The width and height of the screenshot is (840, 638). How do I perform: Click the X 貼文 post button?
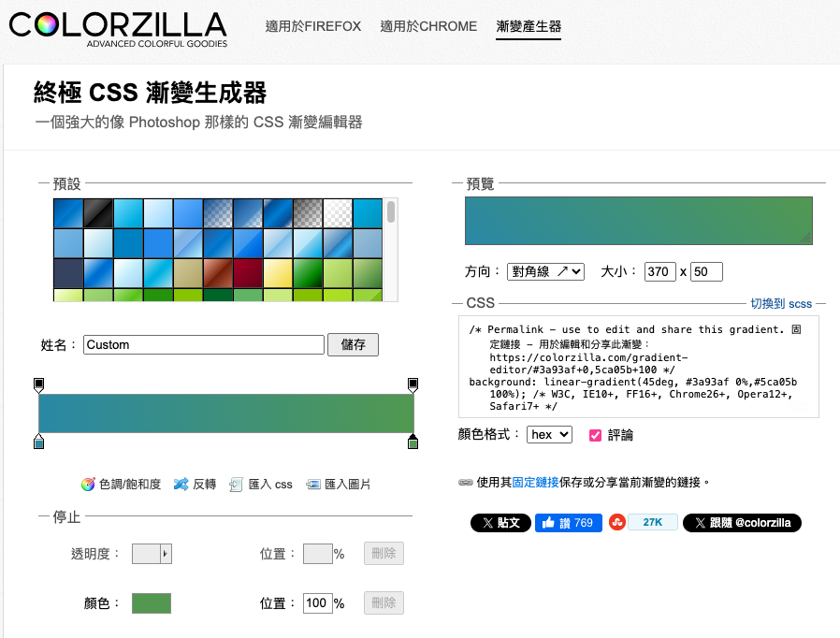(x=500, y=523)
